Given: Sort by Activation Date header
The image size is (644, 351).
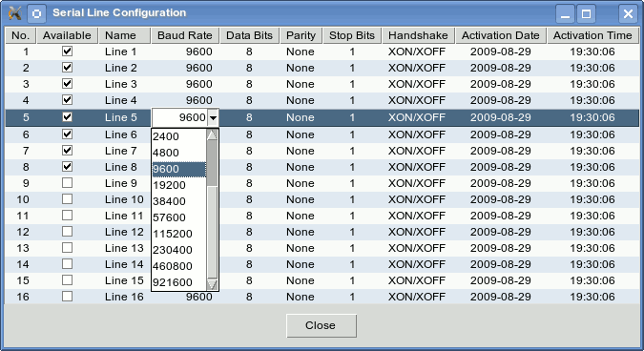Looking at the screenshot, I should (x=501, y=35).
